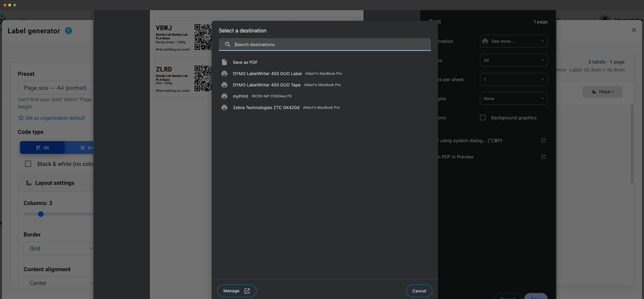Click the external-link icon for Open PDF in Preview
644x299 pixels.
point(543,157)
